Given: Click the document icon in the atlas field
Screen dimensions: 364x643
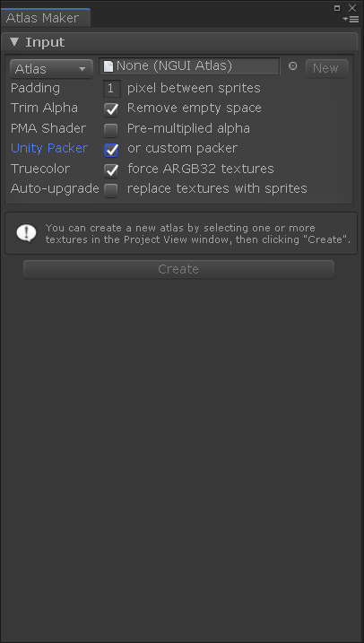Looking at the screenshot, I should [108, 66].
